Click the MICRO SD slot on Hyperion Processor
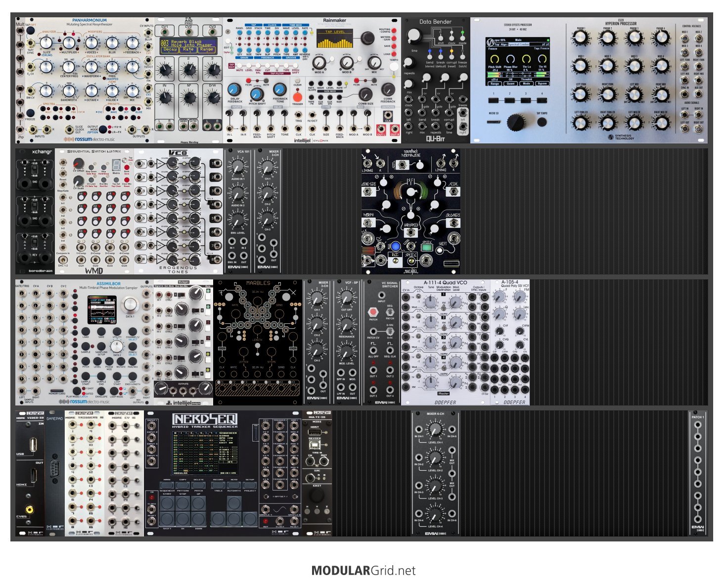The height and width of the screenshot is (581, 728). [494, 122]
